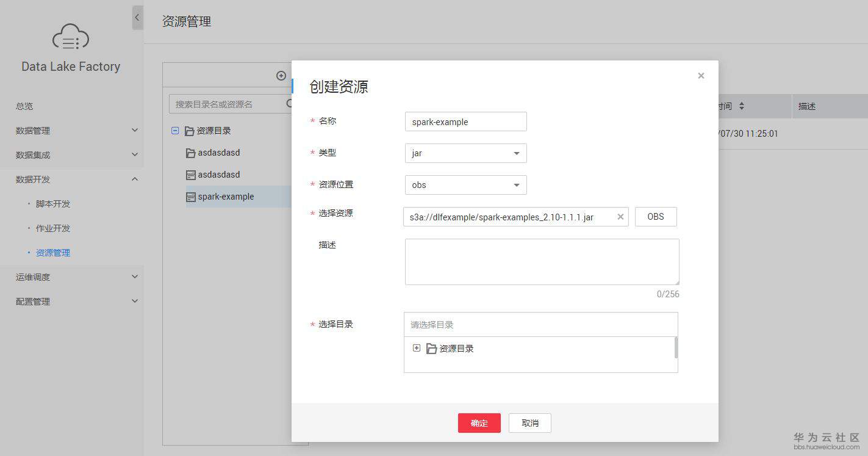Click the 取消 button
Viewport: 868px width, 456px height.
click(x=530, y=423)
